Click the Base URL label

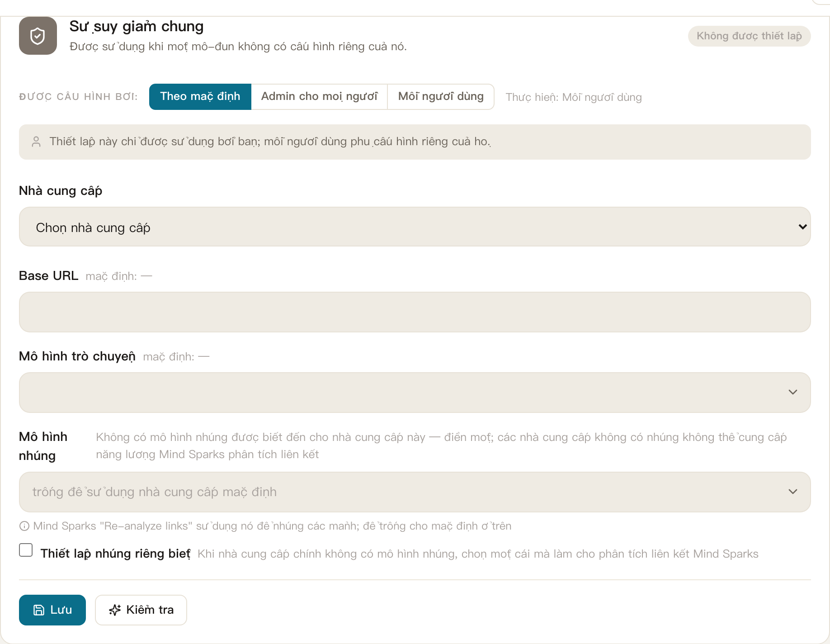pyautogui.click(x=48, y=275)
